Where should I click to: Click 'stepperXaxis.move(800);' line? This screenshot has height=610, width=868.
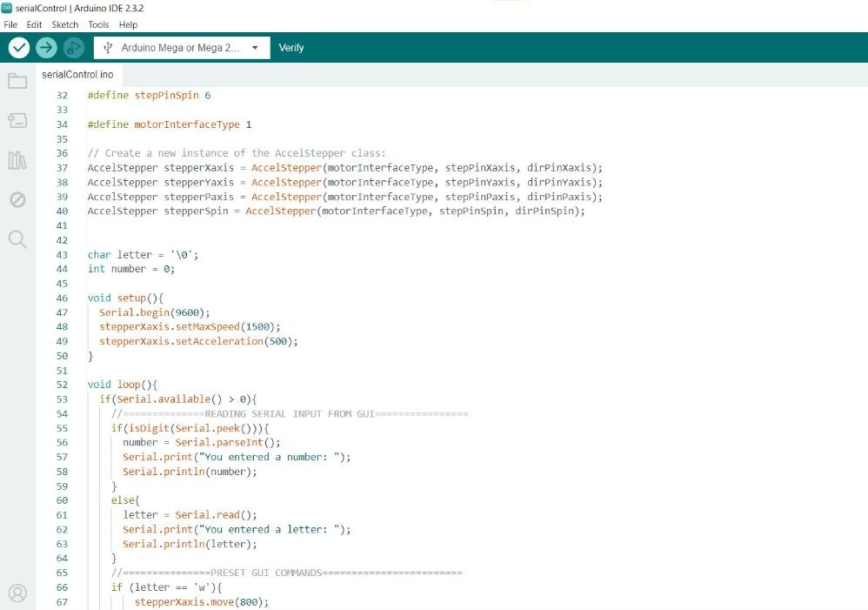tap(202, 602)
